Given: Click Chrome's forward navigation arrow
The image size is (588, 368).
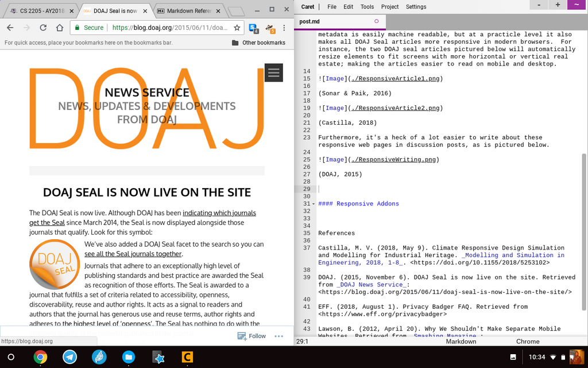Looking at the screenshot, I should coord(26,28).
